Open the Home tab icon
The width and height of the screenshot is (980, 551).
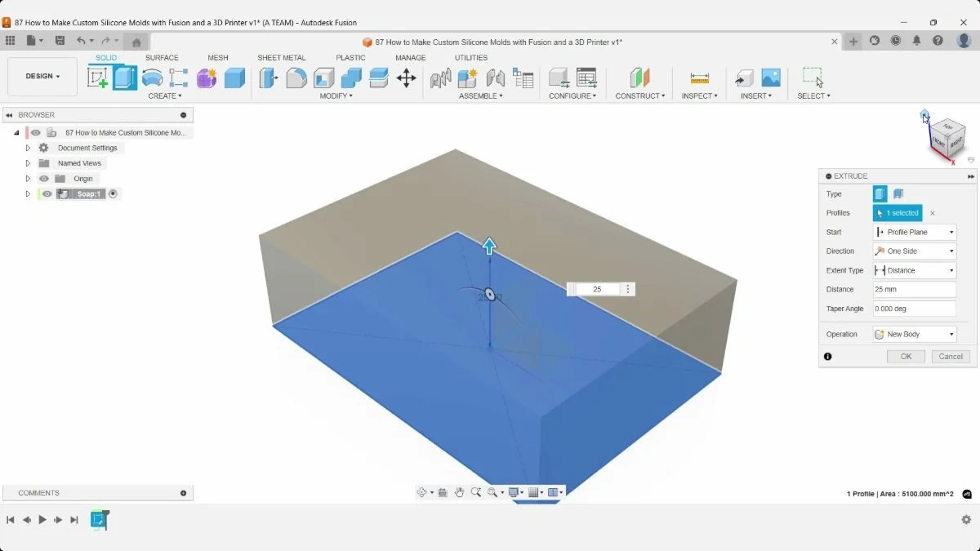[136, 42]
